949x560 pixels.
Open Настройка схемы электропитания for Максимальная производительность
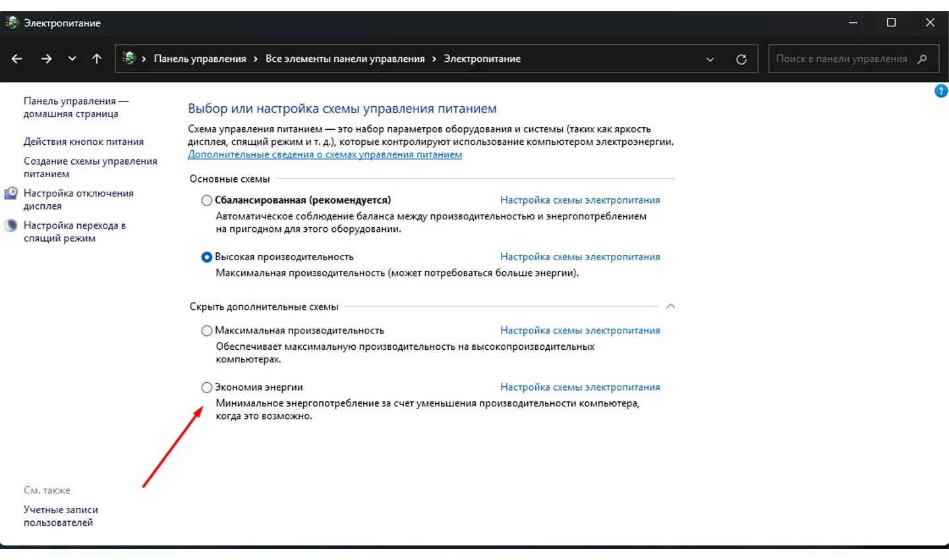pyautogui.click(x=580, y=331)
